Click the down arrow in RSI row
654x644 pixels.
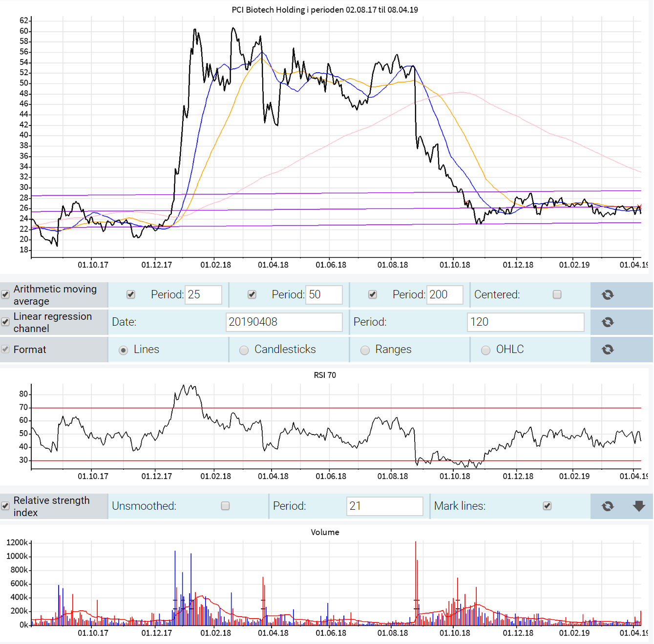click(639, 506)
